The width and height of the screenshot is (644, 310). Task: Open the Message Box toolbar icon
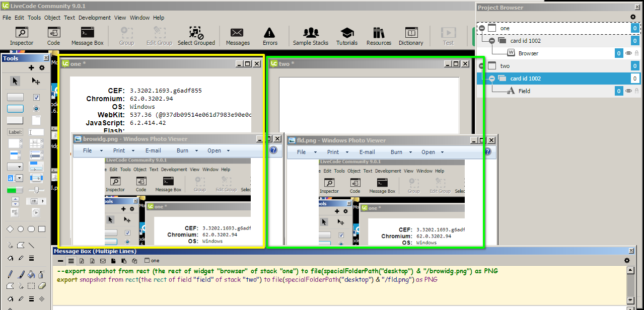87,36
